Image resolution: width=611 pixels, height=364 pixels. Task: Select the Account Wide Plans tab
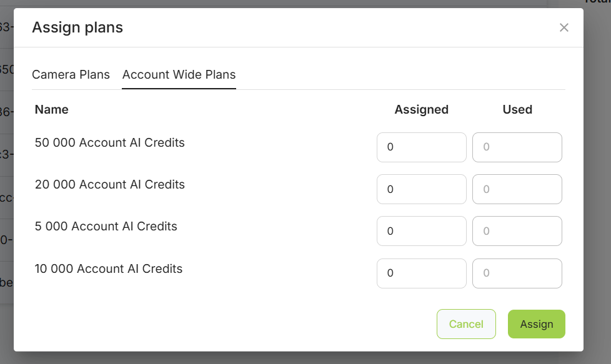[179, 75]
